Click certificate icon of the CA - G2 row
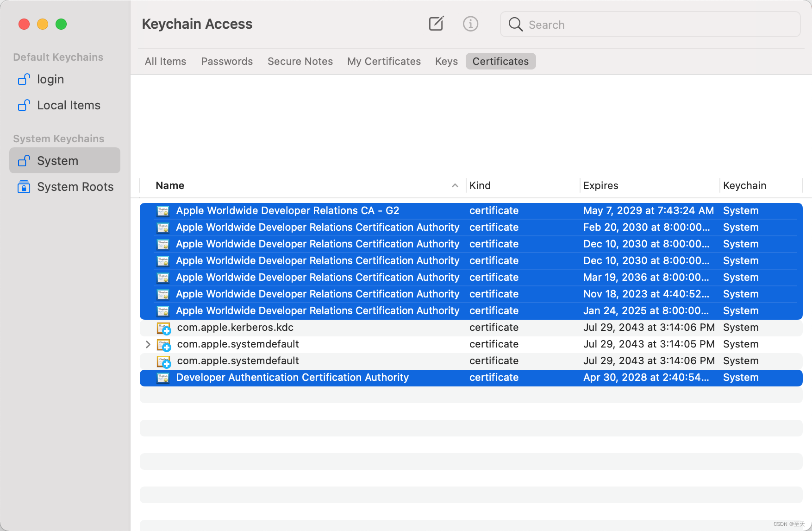 coord(163,211)
